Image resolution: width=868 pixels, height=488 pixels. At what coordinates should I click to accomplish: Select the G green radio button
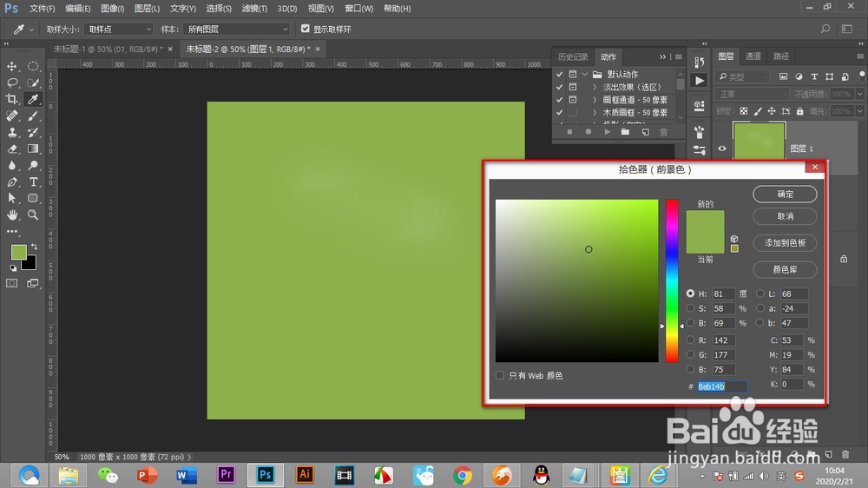tap(690, 354)
